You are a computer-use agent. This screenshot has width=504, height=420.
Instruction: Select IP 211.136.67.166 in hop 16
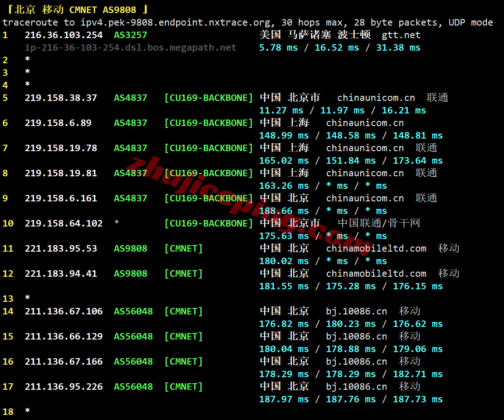pos(64,361)
